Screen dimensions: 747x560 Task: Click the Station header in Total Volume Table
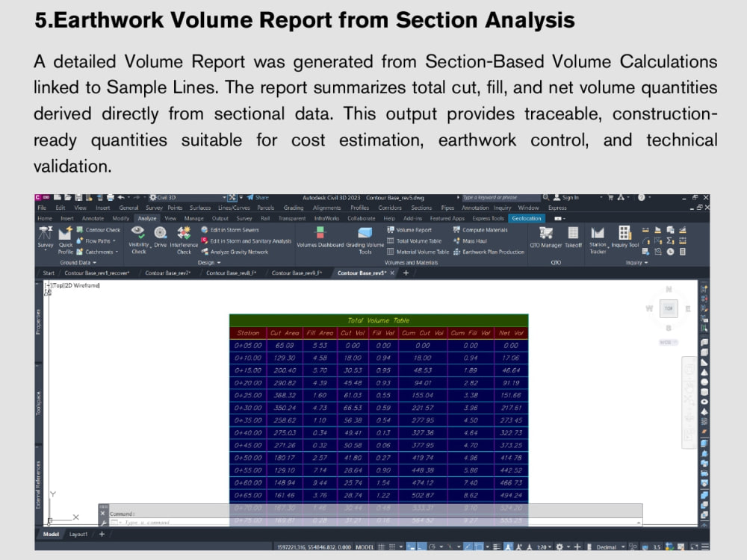point(248,333)
